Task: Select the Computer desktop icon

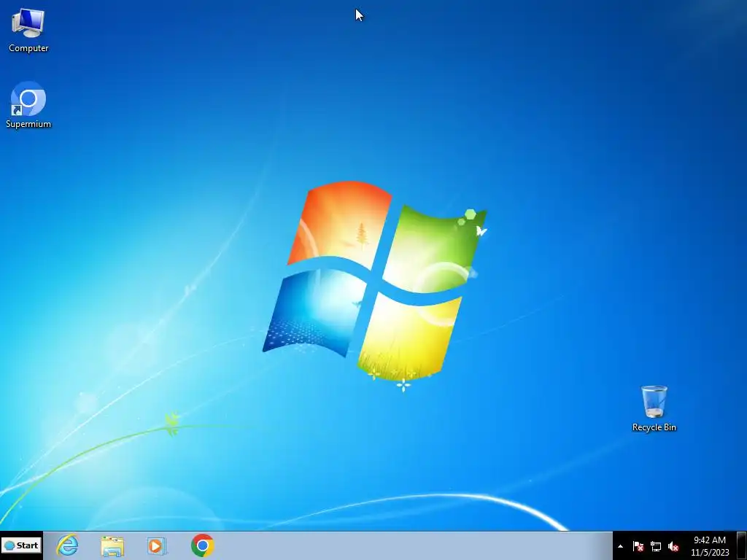Action: tap(28, 23)
